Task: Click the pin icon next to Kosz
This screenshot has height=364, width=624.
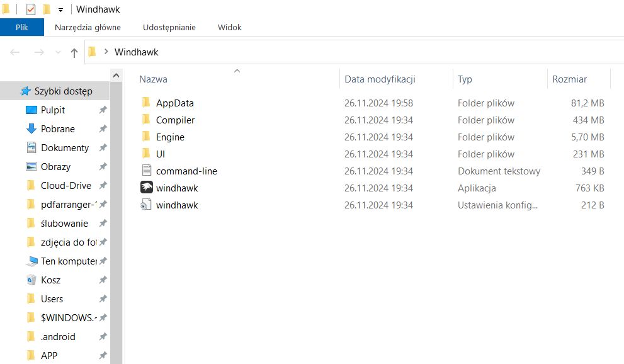Action: click(103, 280)
